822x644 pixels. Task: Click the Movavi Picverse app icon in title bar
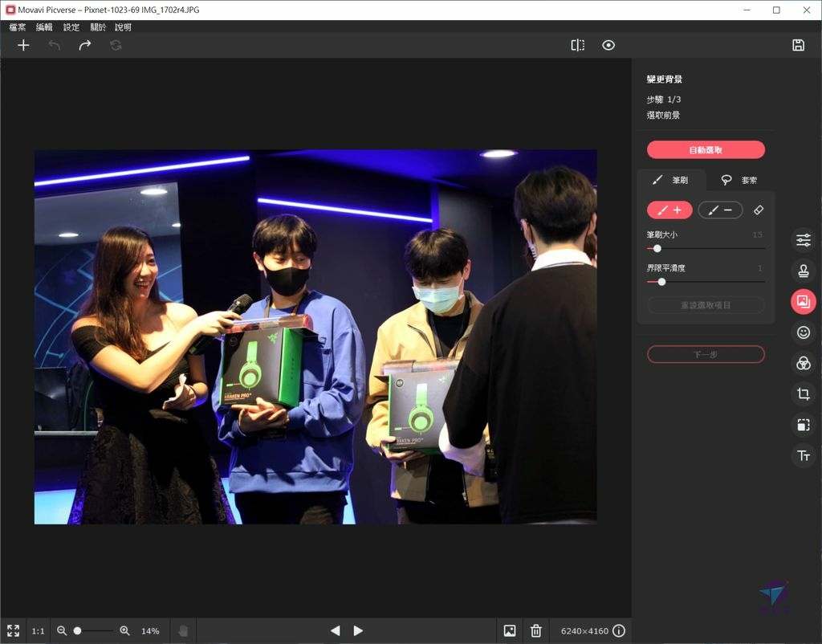point(10,10)
